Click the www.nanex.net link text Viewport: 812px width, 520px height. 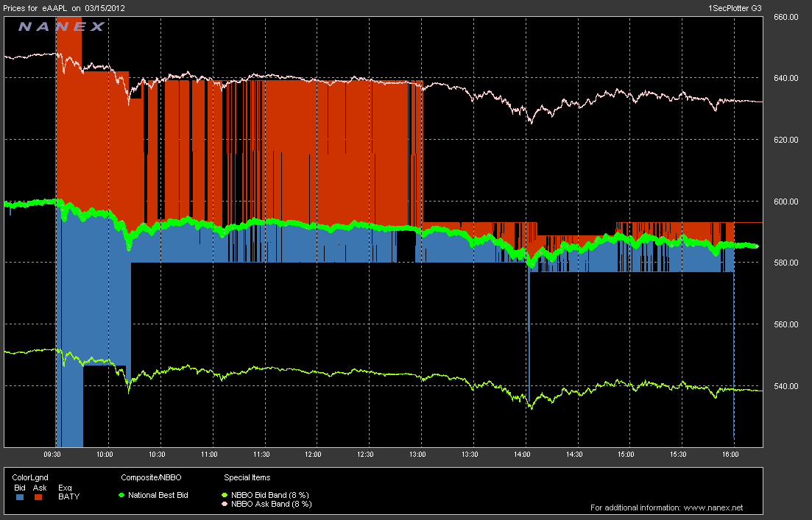713,508
